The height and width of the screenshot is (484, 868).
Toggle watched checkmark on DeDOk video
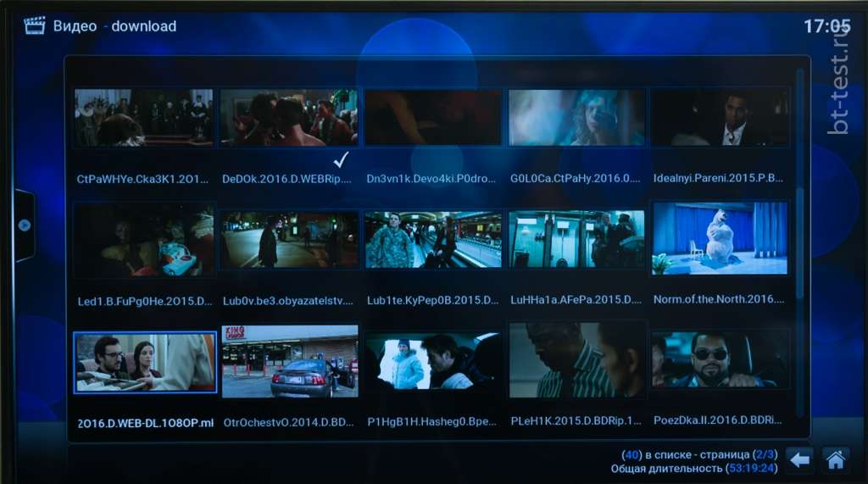(342, 159)
